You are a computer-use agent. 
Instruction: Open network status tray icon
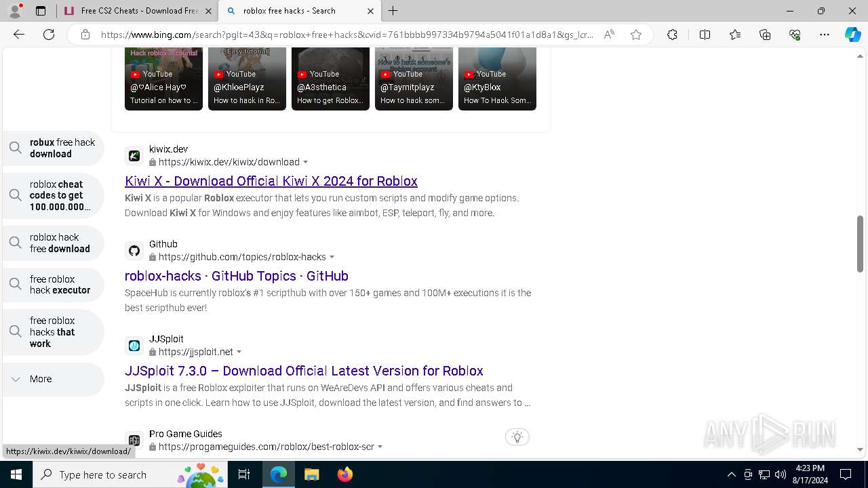(764, 474)
